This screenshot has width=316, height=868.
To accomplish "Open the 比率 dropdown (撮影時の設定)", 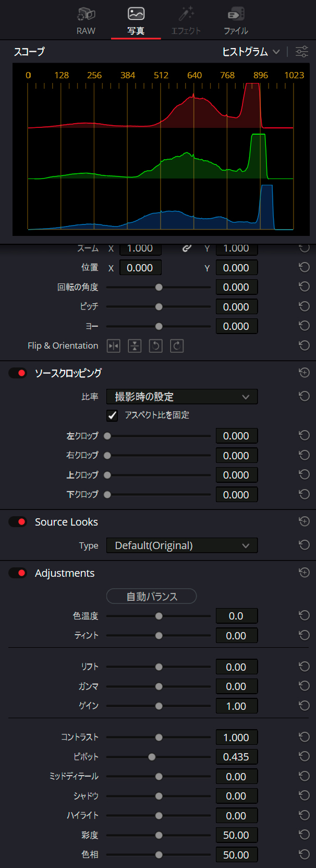I will (182, 397).
